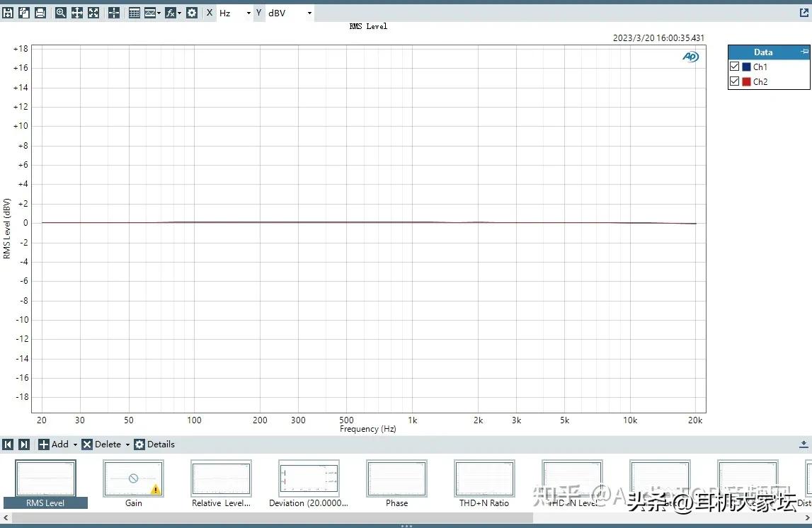The height and width of the screenshot is (528, 812).
Task: Activate the zoom magnifier tool
Action: tap(61, 13)
